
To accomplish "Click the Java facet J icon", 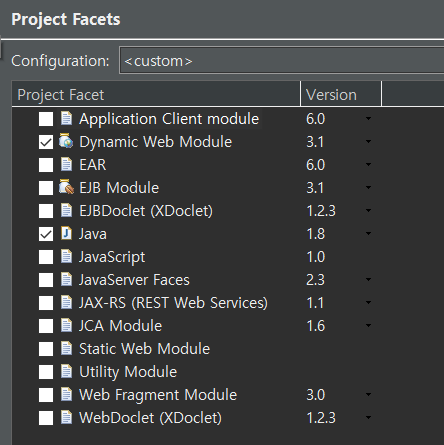I will [66, 233].
